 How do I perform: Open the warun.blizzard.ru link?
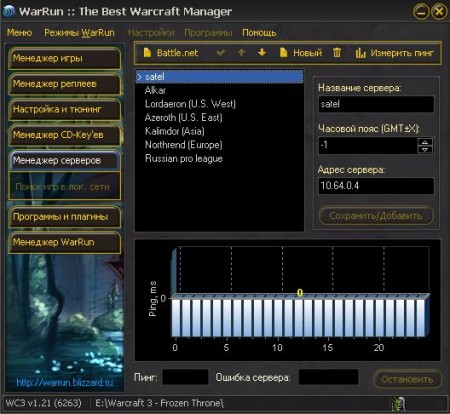pyautogui.click(x=65, y=382)
